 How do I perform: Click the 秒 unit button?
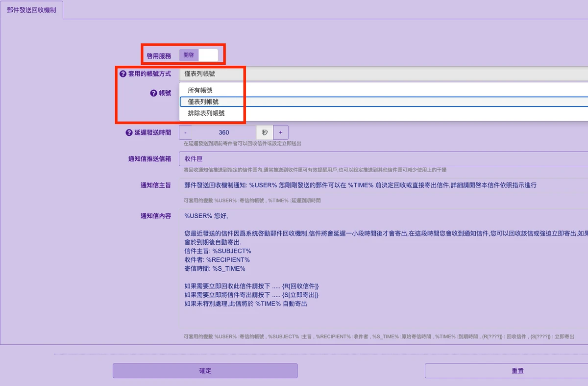tap(265, 132)
